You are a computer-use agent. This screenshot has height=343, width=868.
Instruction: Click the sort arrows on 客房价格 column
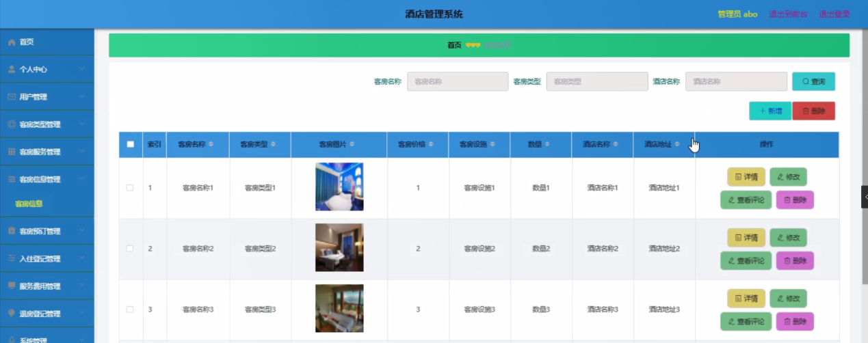[431, 144]
